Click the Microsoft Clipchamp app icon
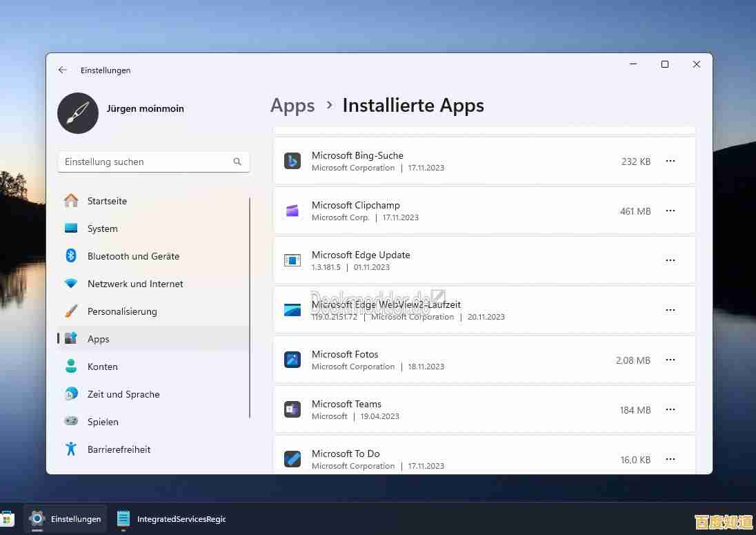 click(292, 211)
